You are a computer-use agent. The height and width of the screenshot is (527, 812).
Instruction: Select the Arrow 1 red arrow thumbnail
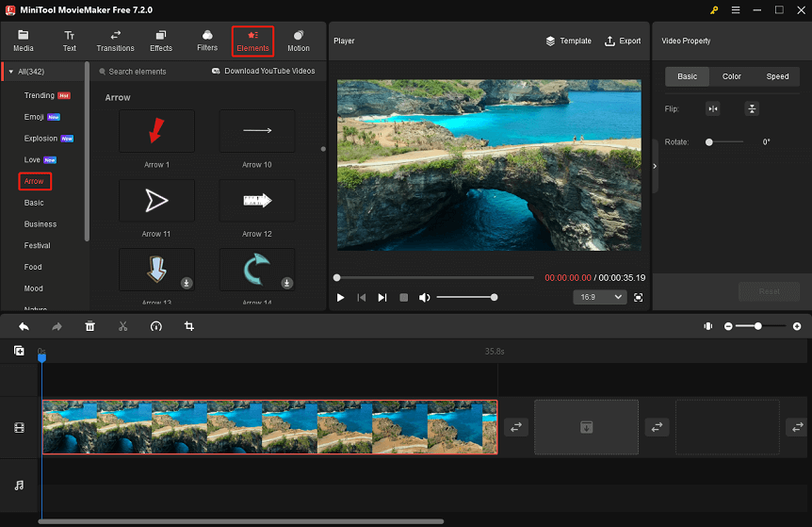tap(157, 131)
